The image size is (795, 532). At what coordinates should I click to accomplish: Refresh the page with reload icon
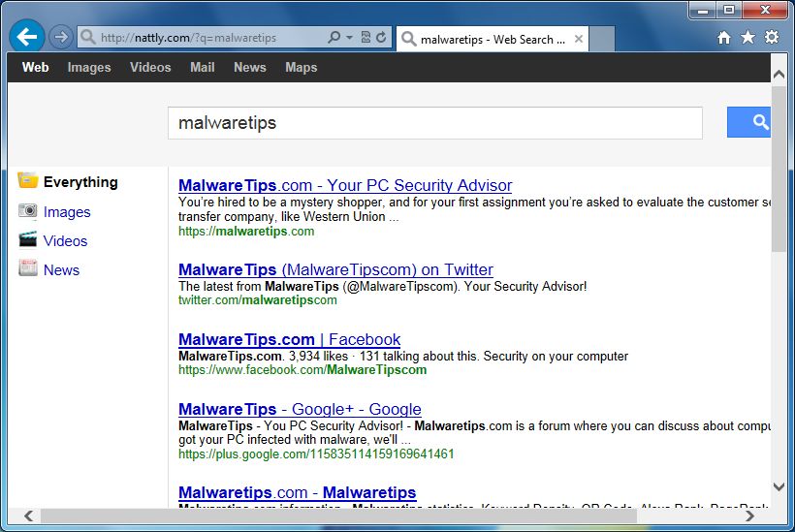pyautogui.click(x=381, y=38)
